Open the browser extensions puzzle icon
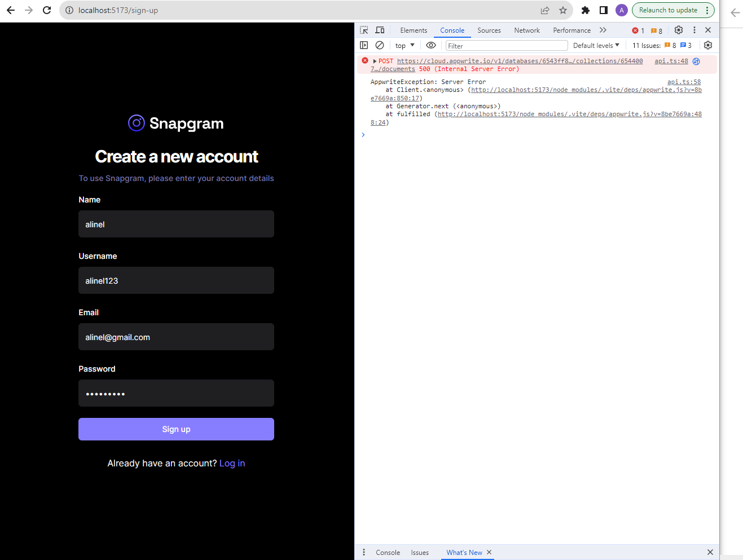The height and width of the screenshot is (560, 743). coord(585,10)
